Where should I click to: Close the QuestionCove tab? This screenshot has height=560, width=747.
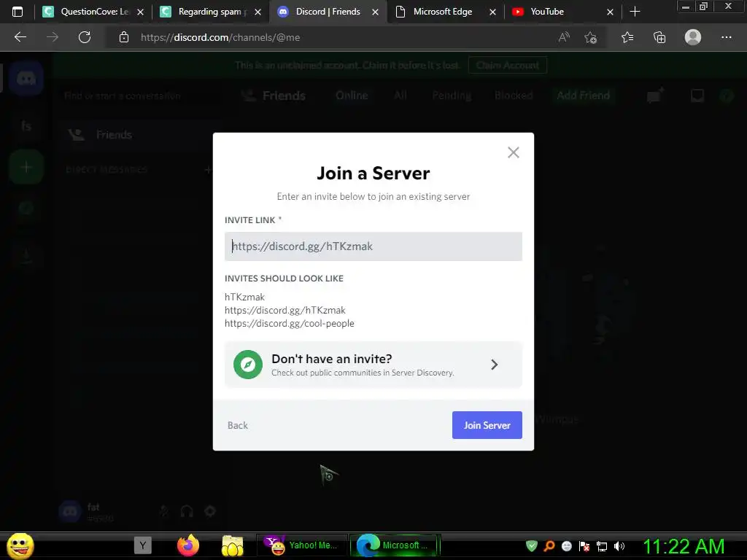140,12
